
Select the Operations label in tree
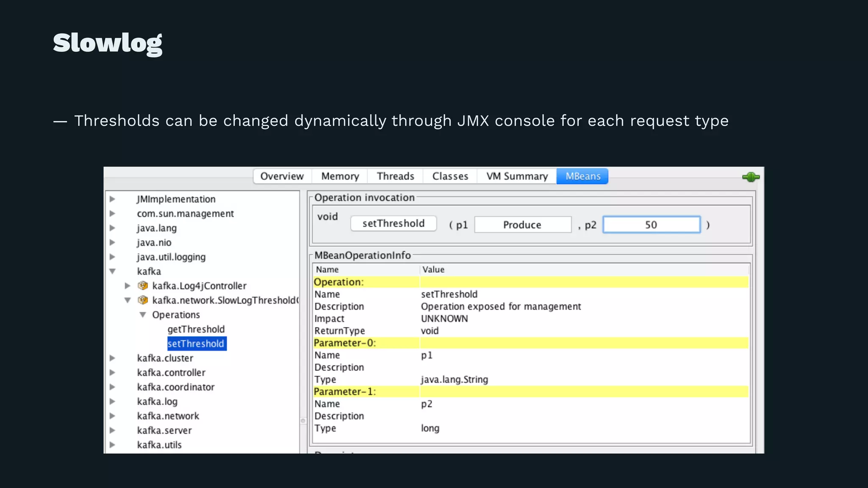(x=176, y=315)
